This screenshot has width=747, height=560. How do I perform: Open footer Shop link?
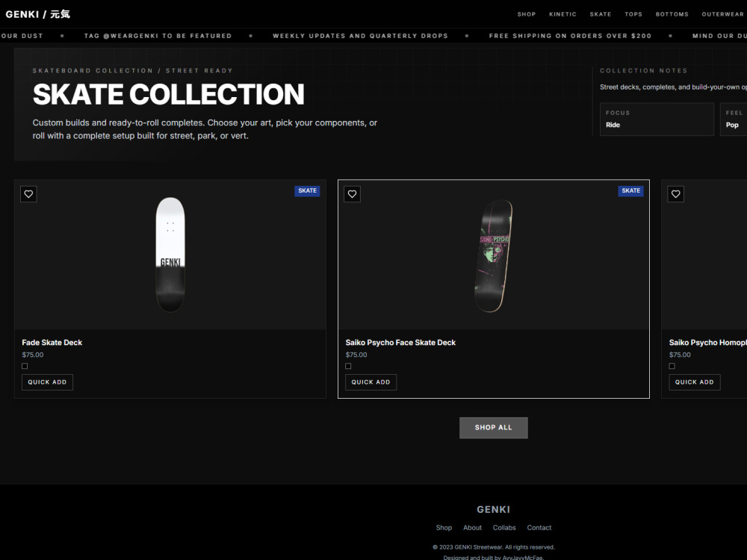444,528
